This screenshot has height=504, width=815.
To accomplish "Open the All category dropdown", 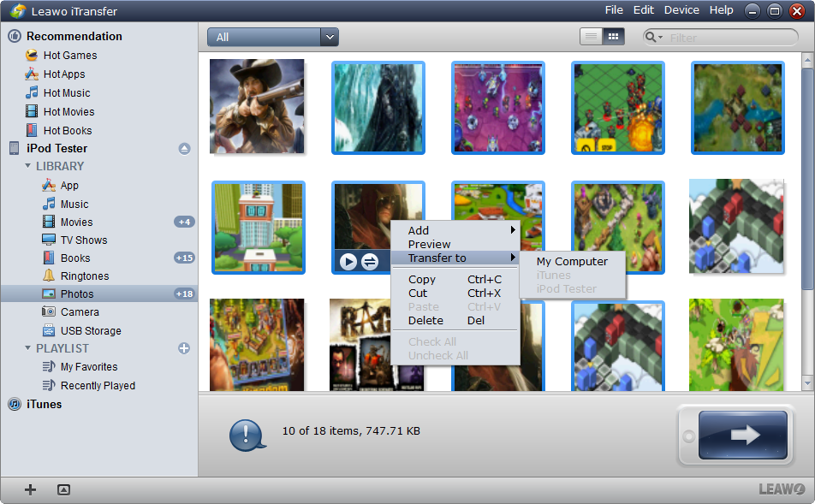I will (x=329, y=38).
